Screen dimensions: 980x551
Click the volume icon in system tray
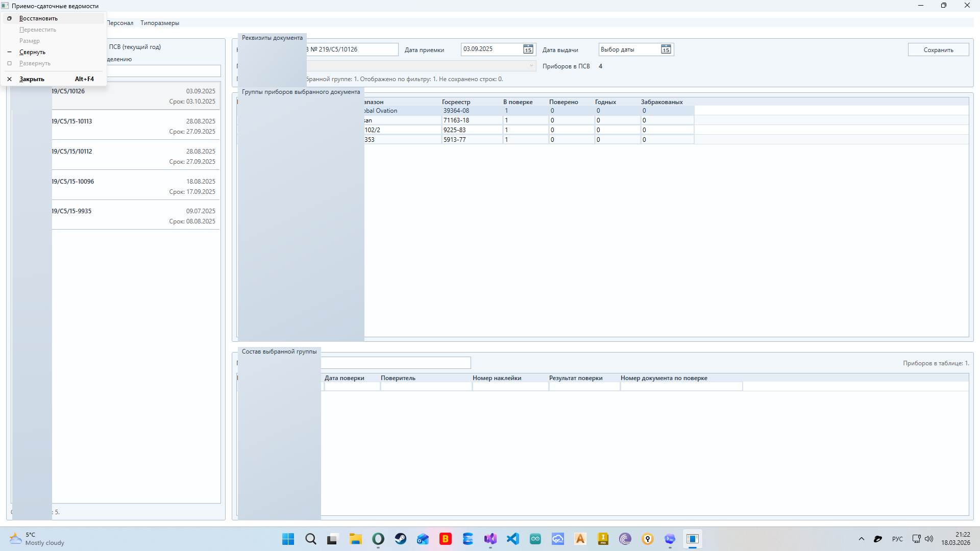pyautogui.click(x=929, y=539)
